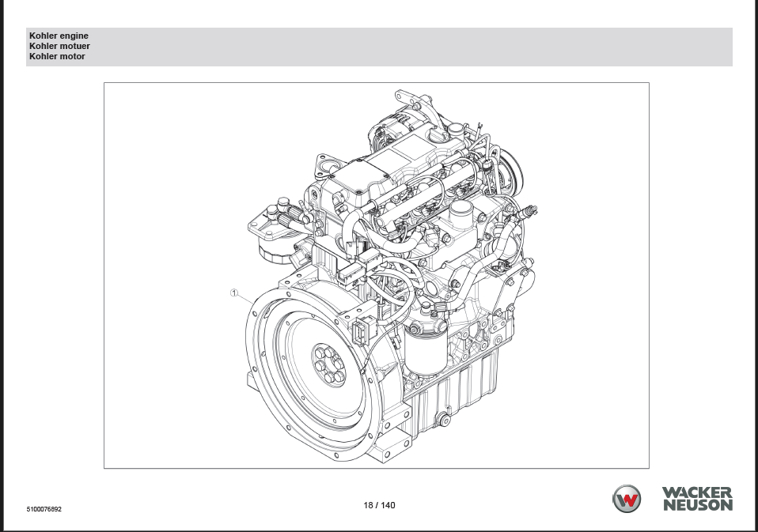
Task: Click the 'Kohler engine' heading text
Action: (59, 36)
